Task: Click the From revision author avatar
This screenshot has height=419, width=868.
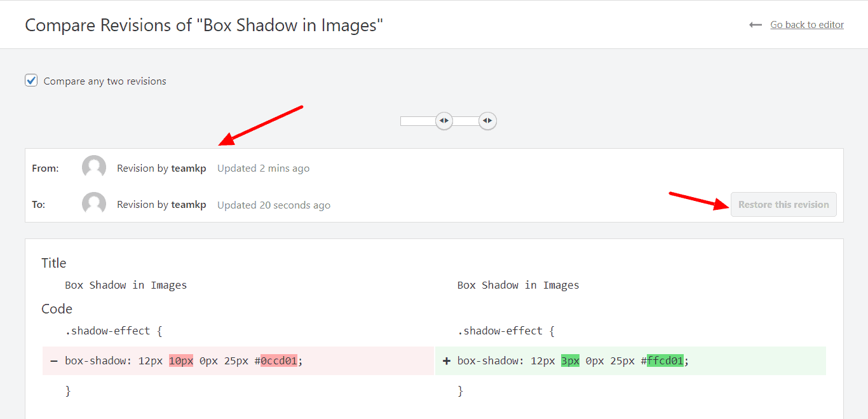Action: point(94,168)
